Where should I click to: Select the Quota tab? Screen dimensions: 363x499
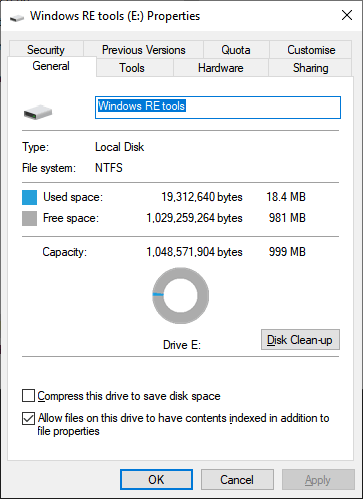pos(236,50)
